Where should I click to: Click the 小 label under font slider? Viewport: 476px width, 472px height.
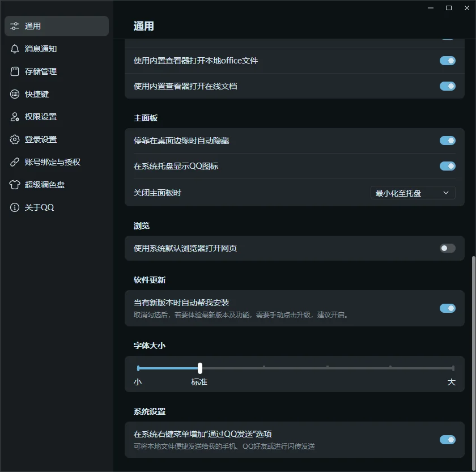coord(138,382)
